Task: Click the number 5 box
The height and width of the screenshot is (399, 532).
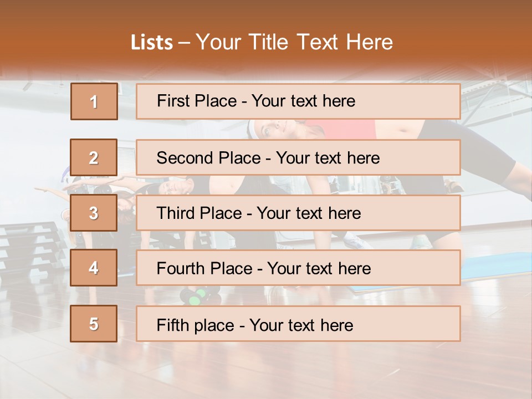Action: (x=94, y=324)
